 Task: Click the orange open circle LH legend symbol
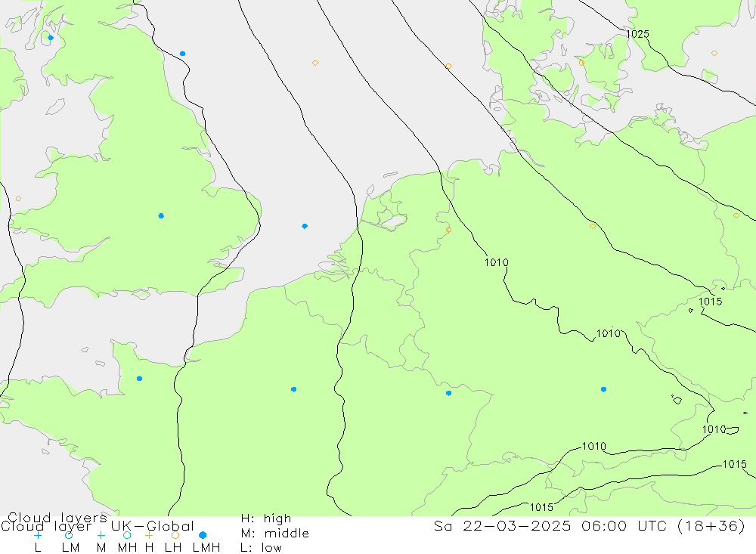point(175,535)
